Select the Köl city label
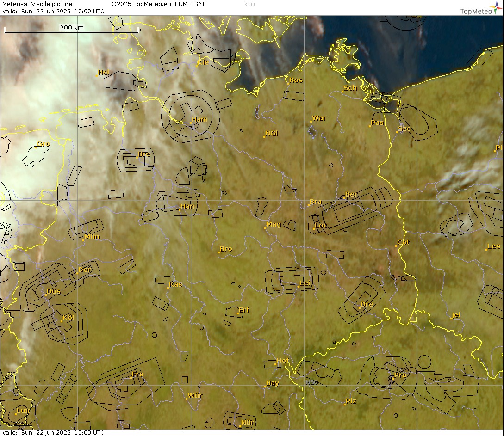Image resolution: width=504 pixels, height=436 pixels. point(68,318)
